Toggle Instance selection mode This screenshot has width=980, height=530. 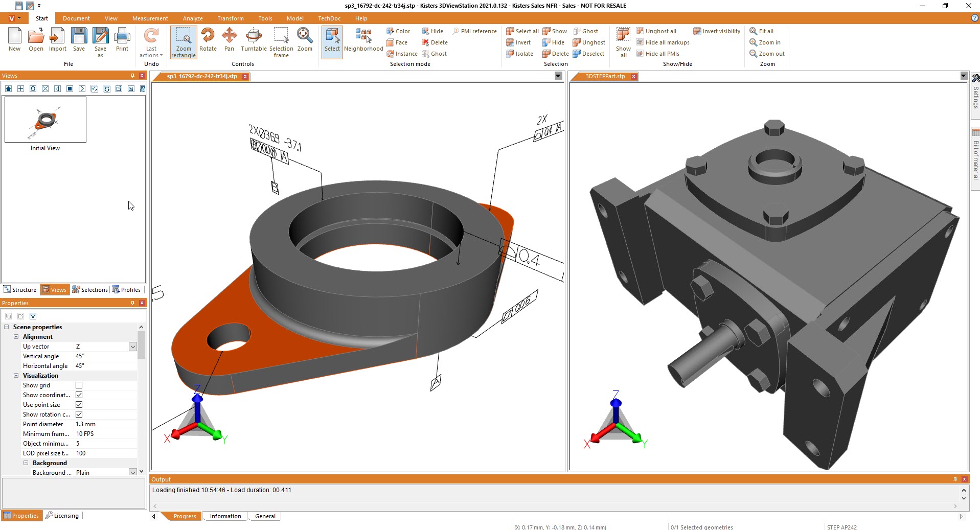pos(402,54)
